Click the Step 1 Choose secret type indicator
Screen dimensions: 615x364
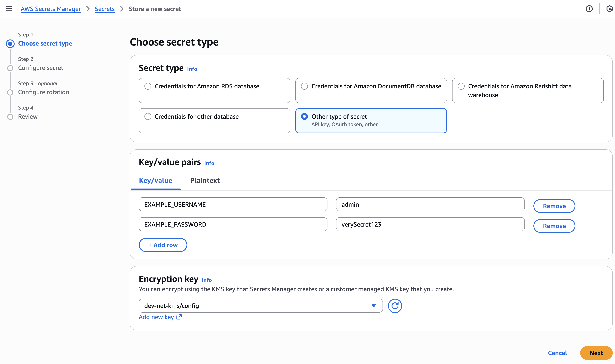click(10, 44)
